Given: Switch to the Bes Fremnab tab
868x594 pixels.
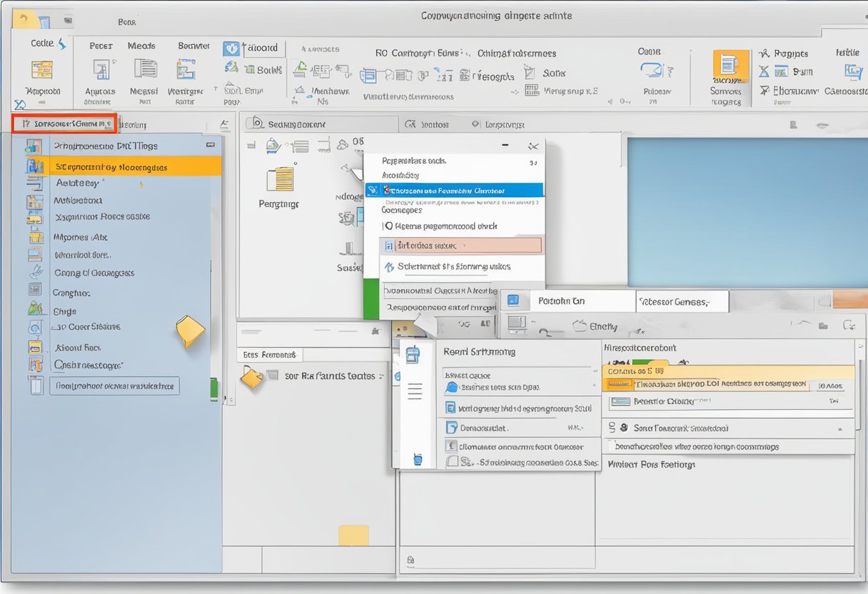Looking at the screenshot, I should point(269,353).
